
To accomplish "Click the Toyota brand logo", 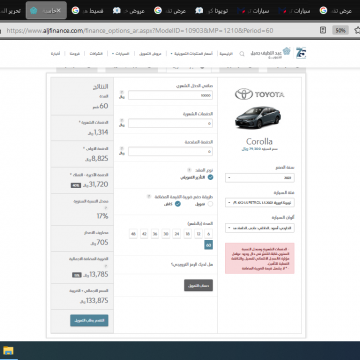I will point(260,94).
